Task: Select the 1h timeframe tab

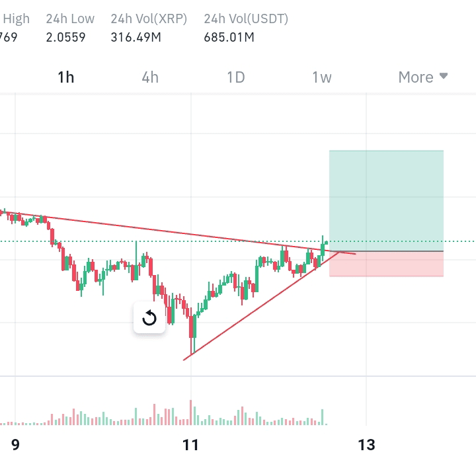Action: [66, 77]
